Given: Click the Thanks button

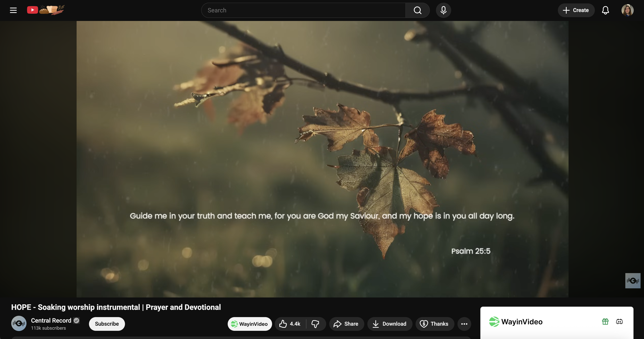Looking at the screenshot, I should (434, 324).
